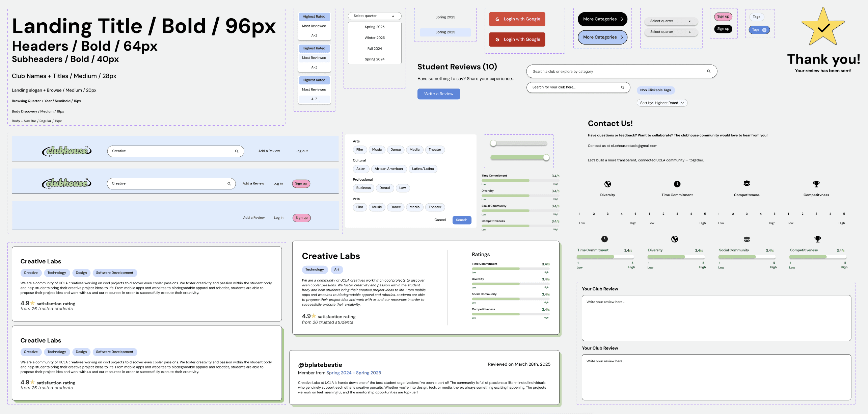Click the blue Search button beside Cancel
Image resolution: width=868 pixels, height=414 pixels.
click(461, 220)
